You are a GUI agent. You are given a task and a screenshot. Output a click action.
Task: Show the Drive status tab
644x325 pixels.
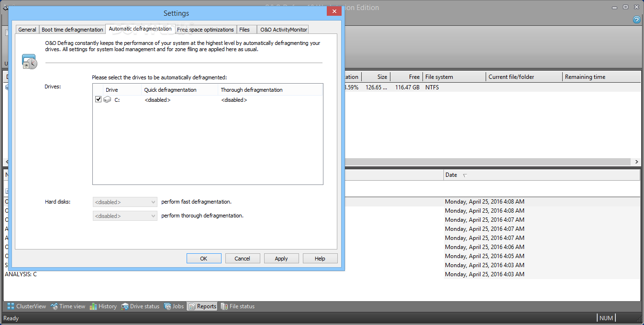(140, 306)
